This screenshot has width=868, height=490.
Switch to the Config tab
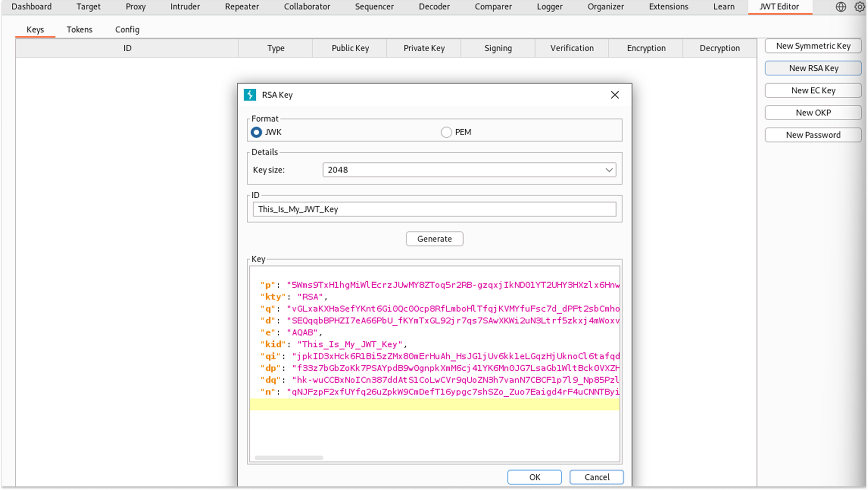coord(127,29)
